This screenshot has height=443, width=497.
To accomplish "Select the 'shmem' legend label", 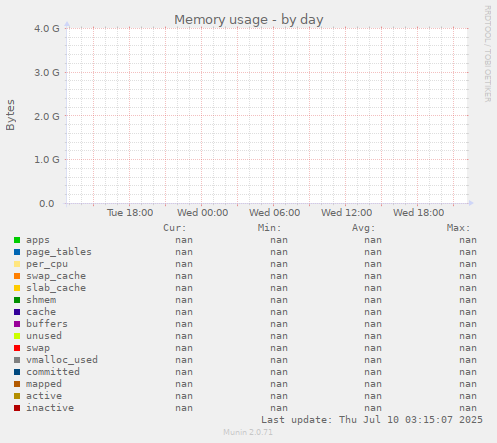I will (x=41, y=300).
